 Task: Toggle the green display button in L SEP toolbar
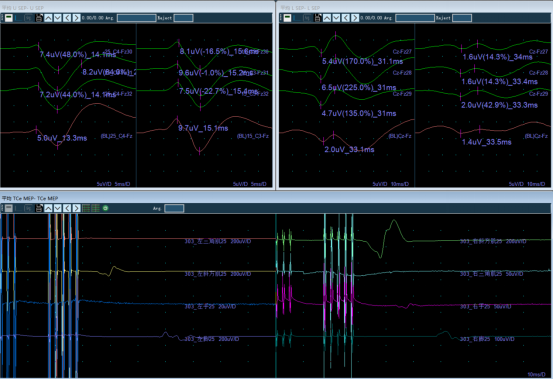click(x=287, y=18)
